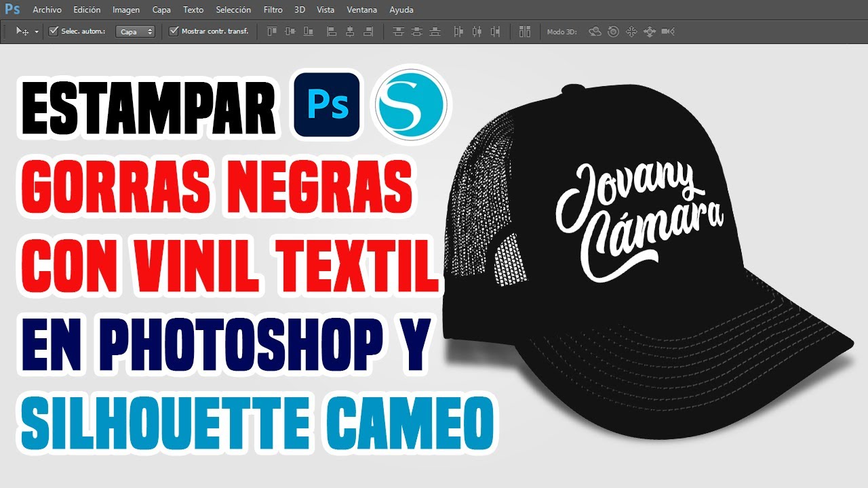Image resolution: width=868 pixels, height=488 pixels.
Task: Select the 3D pan (drag) mode icon
Action: coord(631,31)
